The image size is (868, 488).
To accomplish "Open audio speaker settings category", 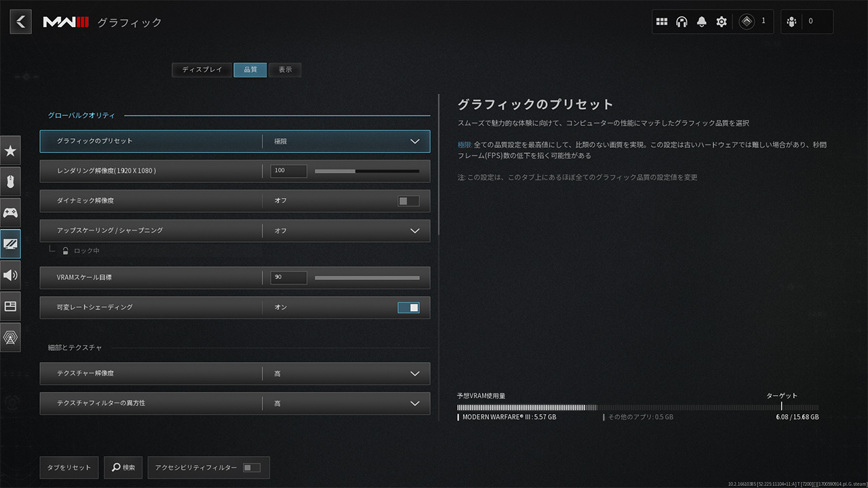I will pos(10,275).
